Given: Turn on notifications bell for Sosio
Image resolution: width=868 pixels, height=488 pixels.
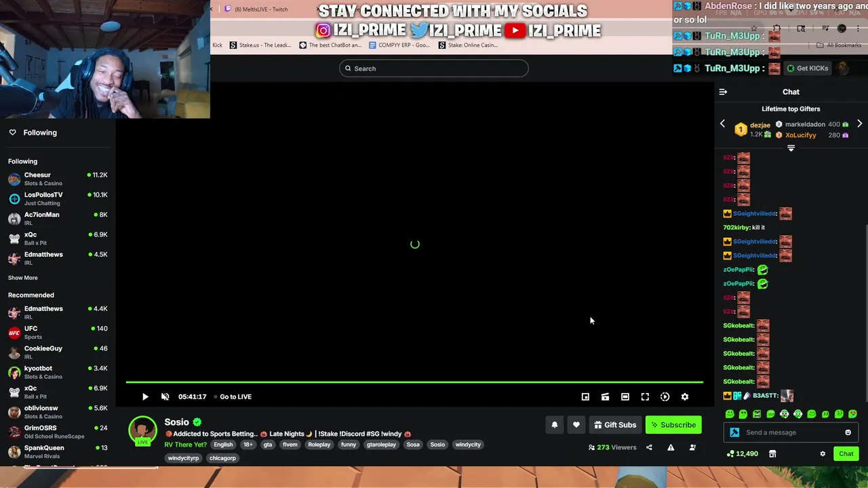Looking at the screenshot, I should 554,425.
